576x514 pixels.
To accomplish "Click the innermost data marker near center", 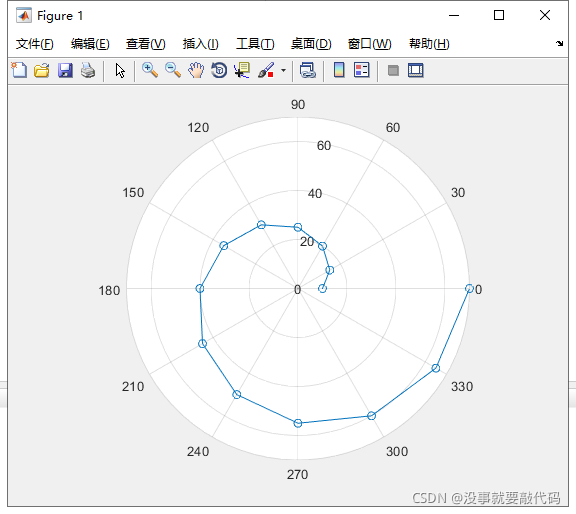I will 322,288.
